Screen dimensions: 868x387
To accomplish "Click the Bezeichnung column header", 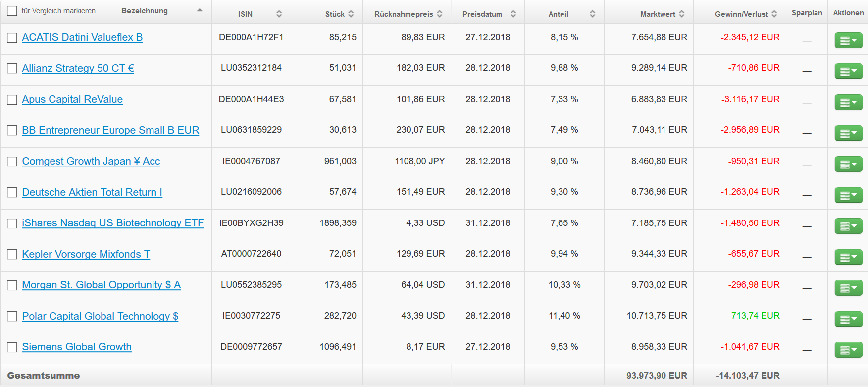I will click(x=145, y=11).
